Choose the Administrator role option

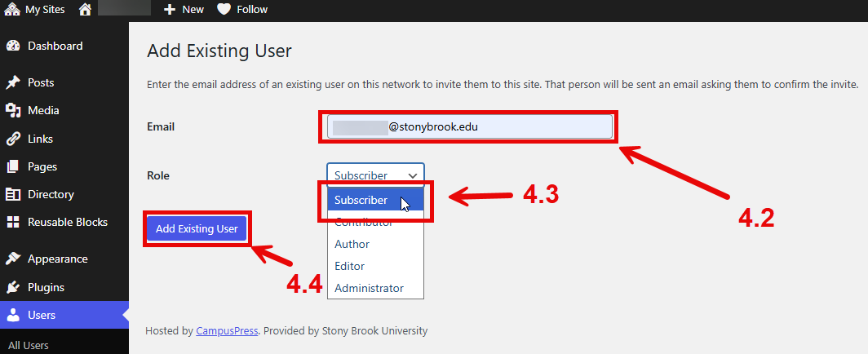(369, 288)
